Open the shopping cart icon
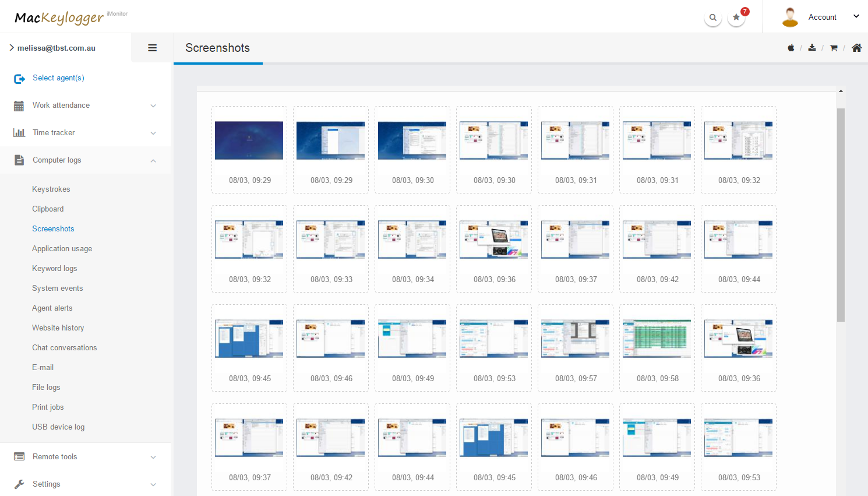This screenshot has width=868, height=496. click(834, 48)
